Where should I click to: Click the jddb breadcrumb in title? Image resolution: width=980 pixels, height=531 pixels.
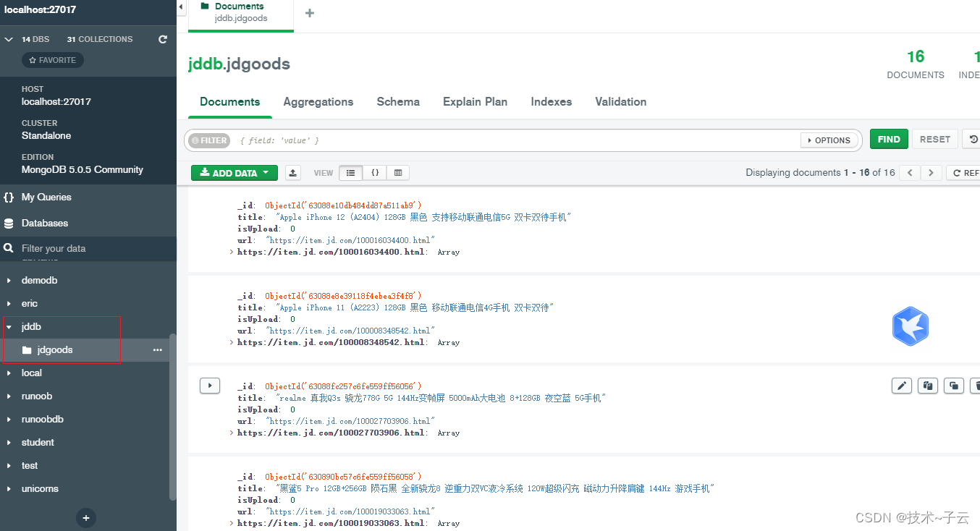pyautogui.click(x=206, y=64)
